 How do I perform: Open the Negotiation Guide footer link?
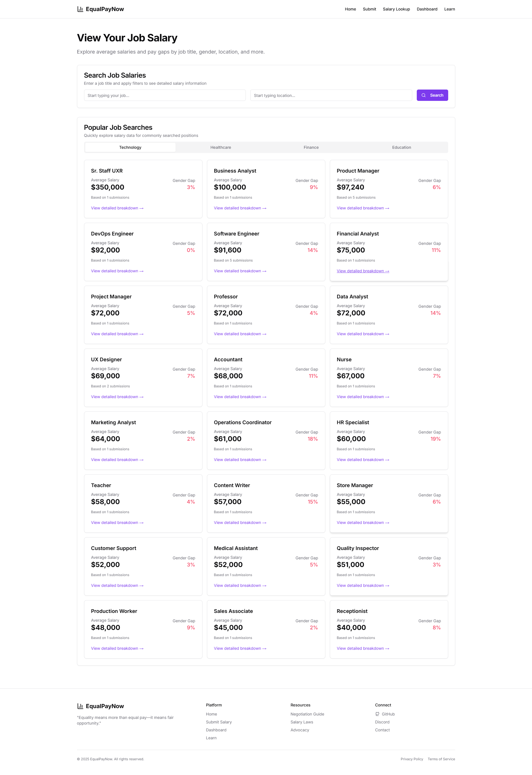(307, 714)
